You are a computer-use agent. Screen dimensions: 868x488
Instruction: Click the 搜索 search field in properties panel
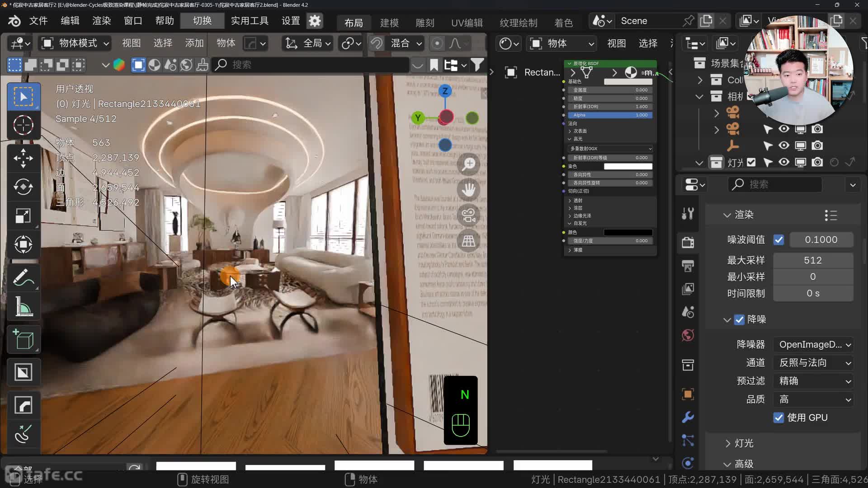[775, 184]
